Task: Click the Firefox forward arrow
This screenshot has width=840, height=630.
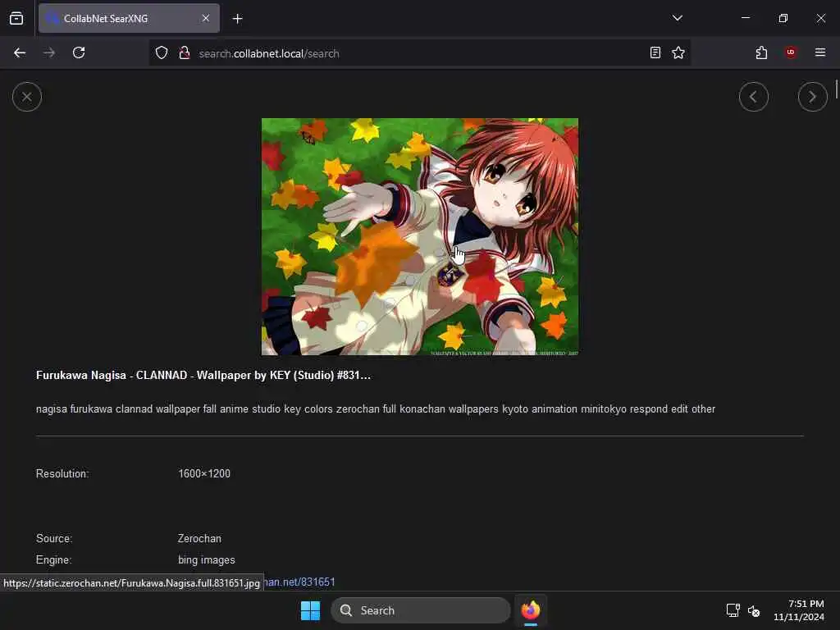Action: coord(49,53)
